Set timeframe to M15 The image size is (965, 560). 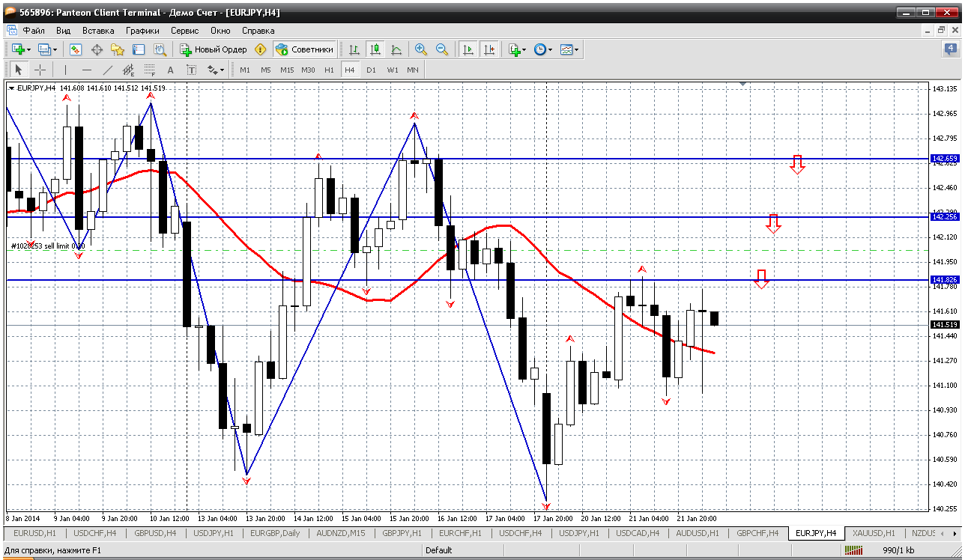coord(287,70)
